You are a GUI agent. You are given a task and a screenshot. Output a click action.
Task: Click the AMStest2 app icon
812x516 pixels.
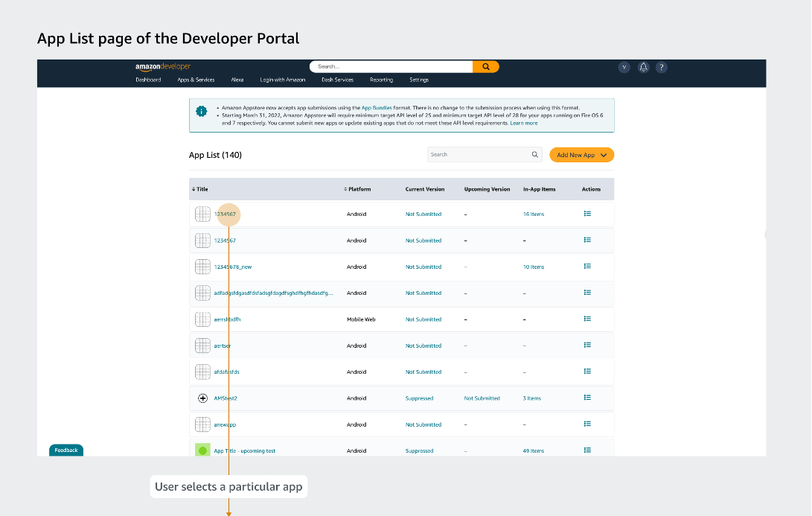point(202,398)
